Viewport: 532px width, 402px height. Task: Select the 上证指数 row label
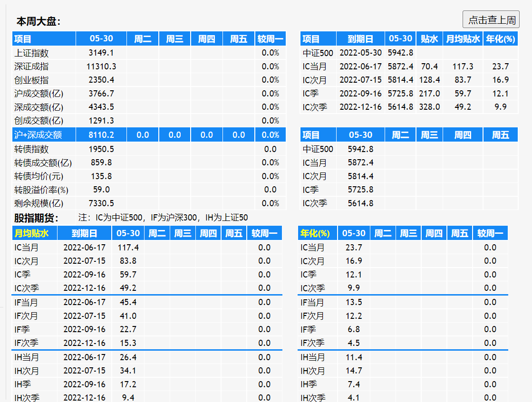(x=31, y=53)
